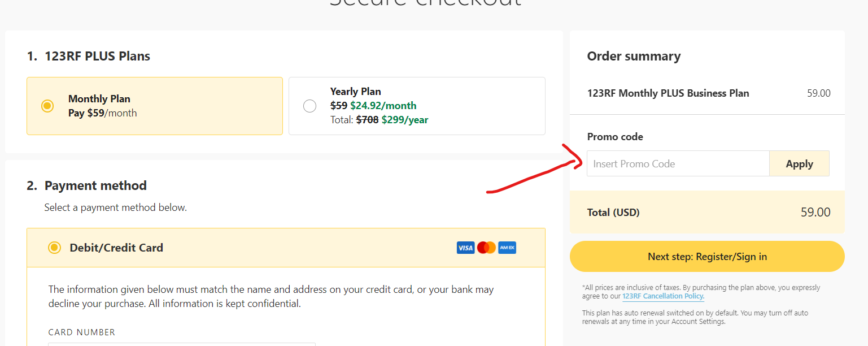Focus the Insert Promo Code field
868x346 pixels.
(678, 163)
